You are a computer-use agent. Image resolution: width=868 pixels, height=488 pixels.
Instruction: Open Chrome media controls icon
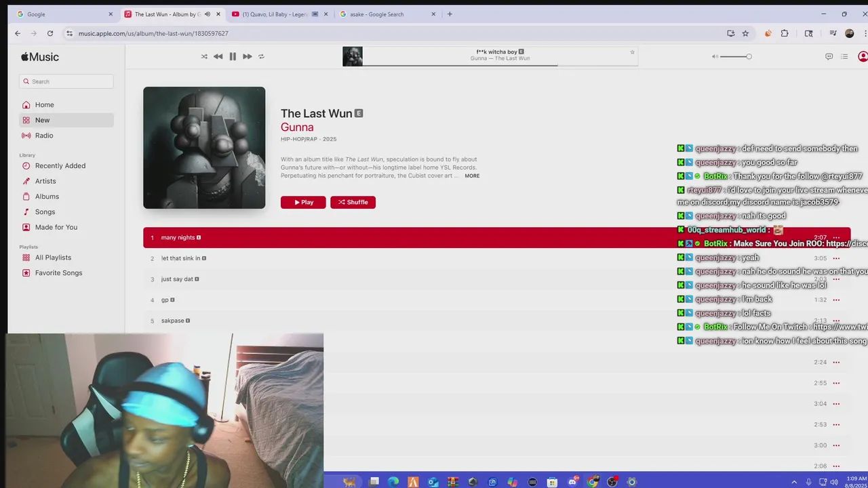coord(833,33)
